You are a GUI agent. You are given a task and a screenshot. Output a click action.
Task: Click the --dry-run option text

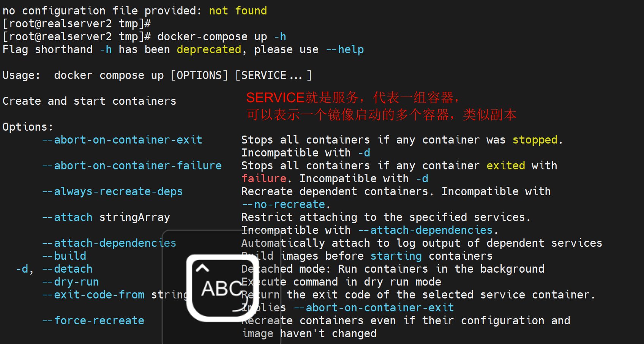click(70, 282)
